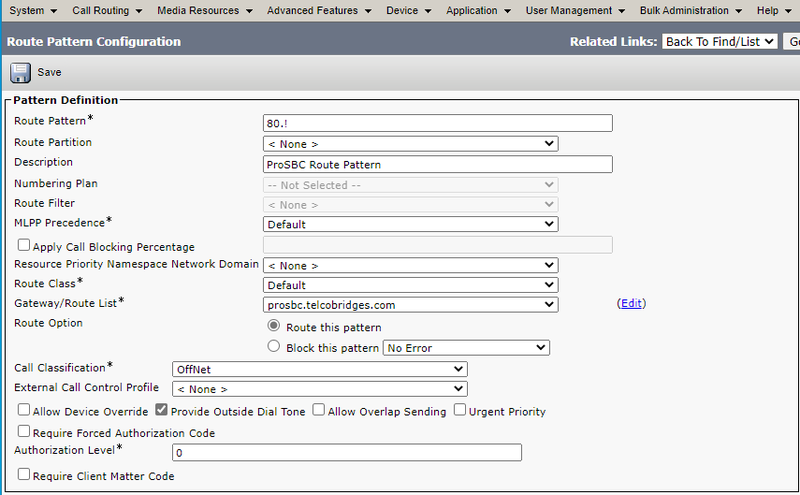Click the Related Links label
800x495 pixels.
pyautogui.click(x=614, y=42)
